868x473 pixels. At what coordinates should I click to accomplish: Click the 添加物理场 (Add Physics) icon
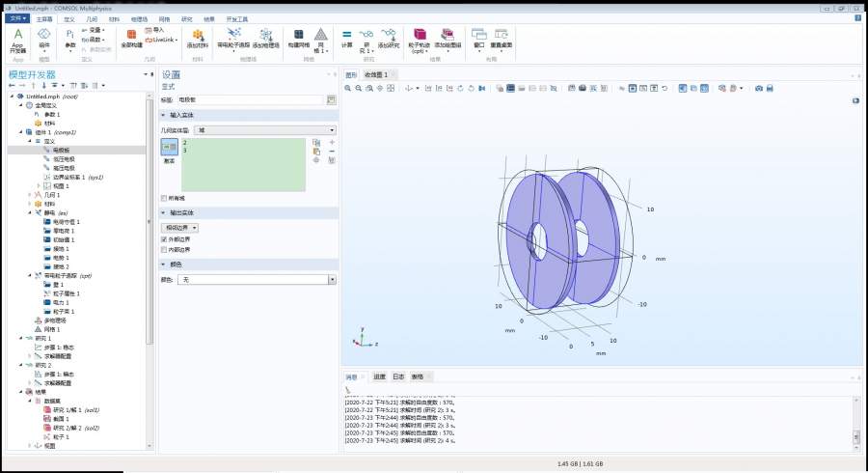(x=264, y=37)
